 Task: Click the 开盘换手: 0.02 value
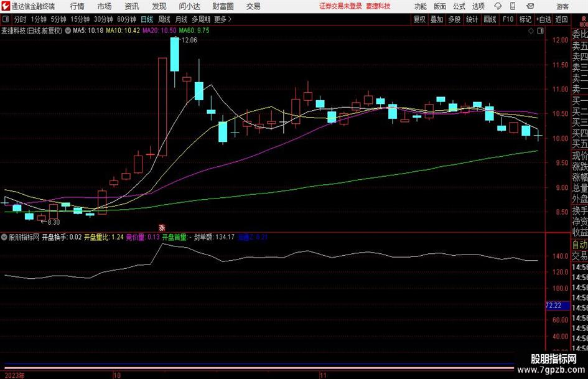click(x=61, y=237)
